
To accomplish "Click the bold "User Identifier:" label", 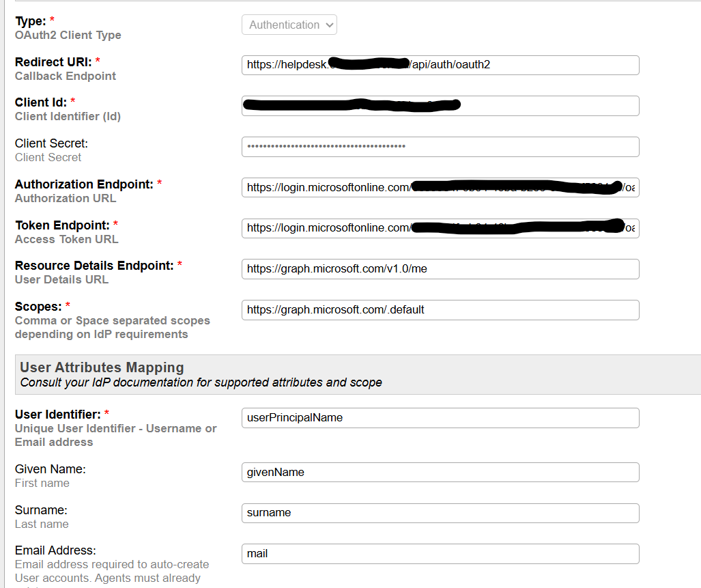I will [x=58, y=415].
